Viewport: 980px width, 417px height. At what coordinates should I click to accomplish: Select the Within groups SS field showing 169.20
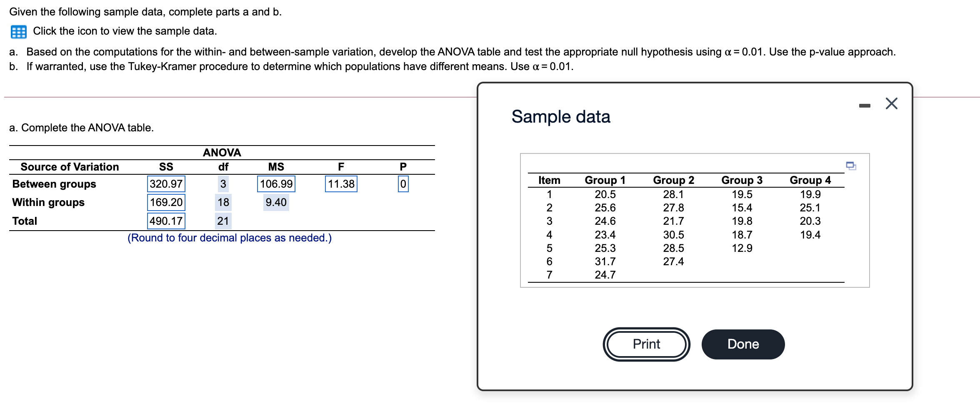(165, 203)
